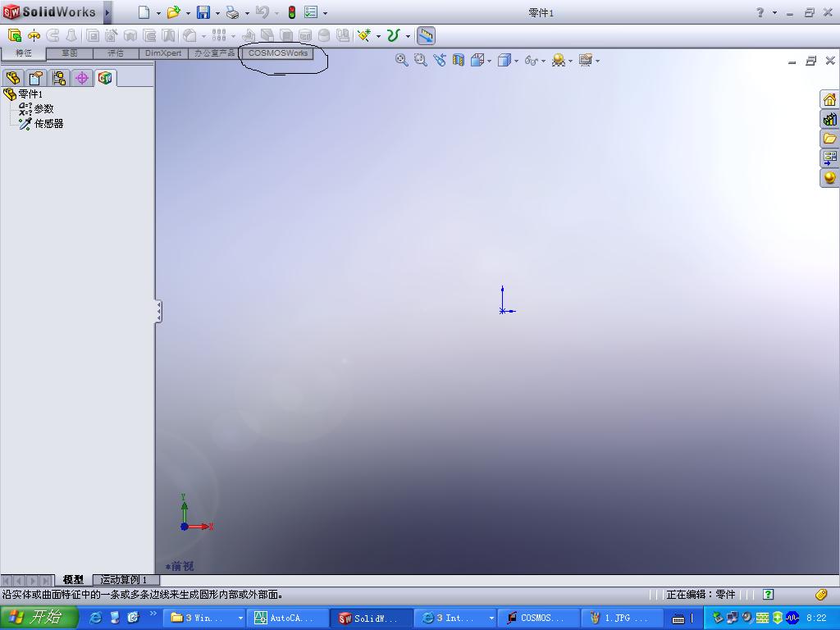Switch to the DimXpert tab
The height and width of the screenshot is (630, 840).
(163, 53)
